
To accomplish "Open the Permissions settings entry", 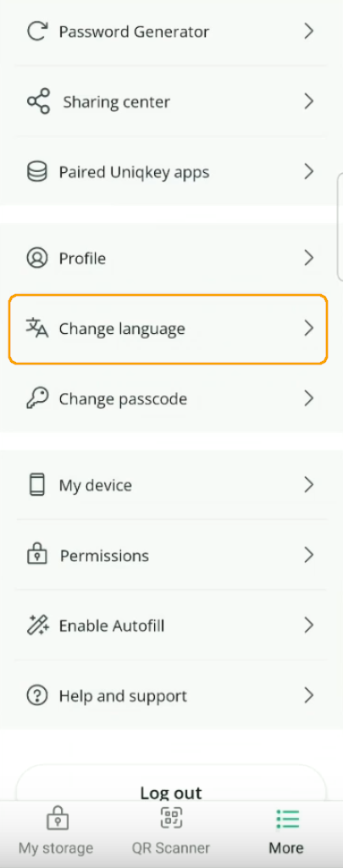I will click(x=171, y=554).
